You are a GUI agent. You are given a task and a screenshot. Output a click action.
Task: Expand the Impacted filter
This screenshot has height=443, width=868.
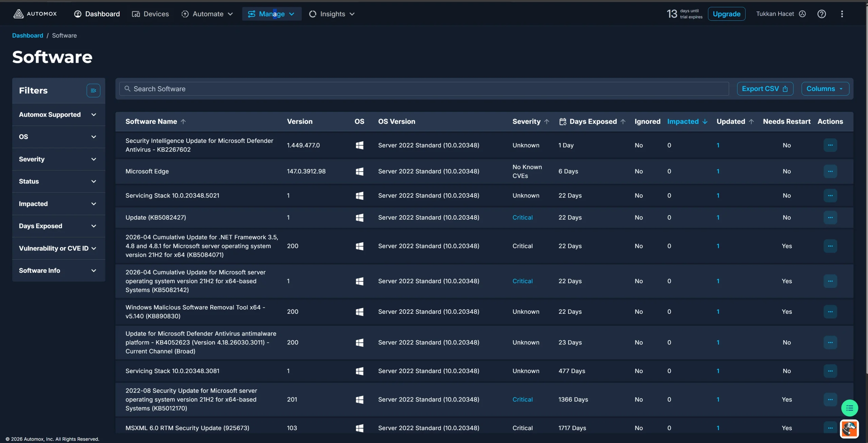(59, 204)
